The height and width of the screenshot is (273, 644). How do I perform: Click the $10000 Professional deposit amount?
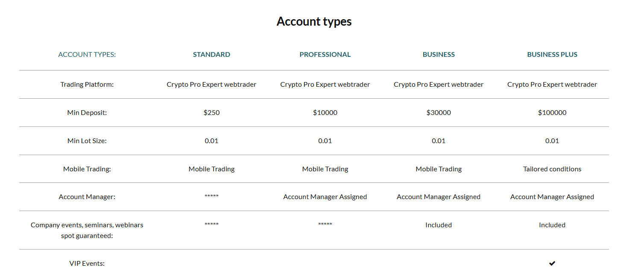click(325, 113)
